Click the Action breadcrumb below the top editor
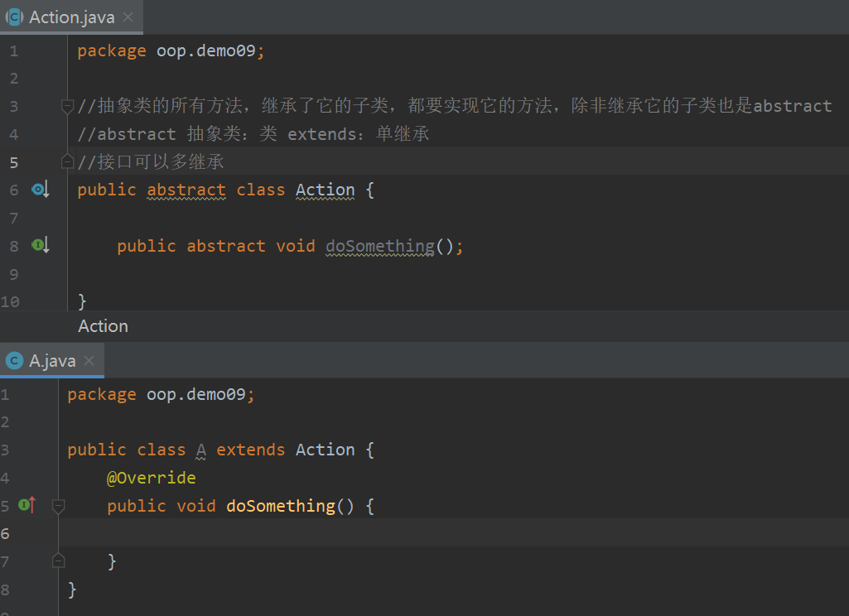The image size is (849, 616). (x=103, y=326)
